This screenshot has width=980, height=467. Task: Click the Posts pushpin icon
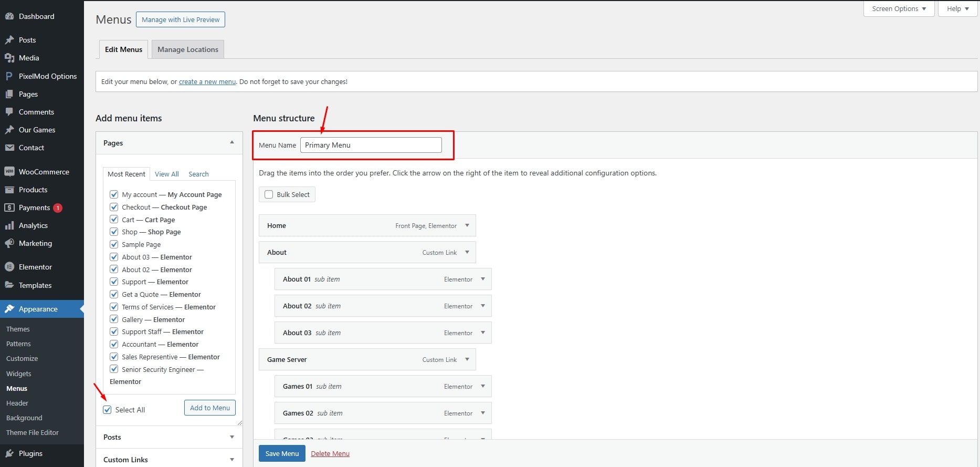[x=9, y=40]
